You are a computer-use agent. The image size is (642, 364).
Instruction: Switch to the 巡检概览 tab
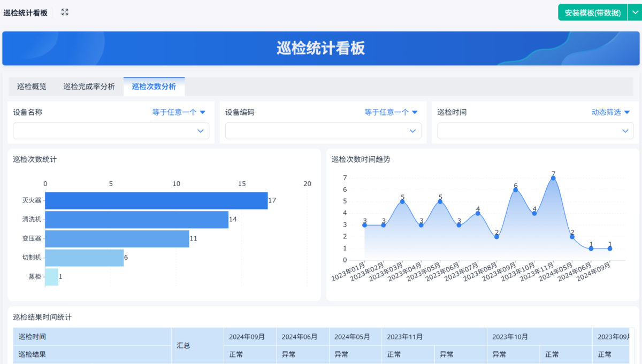[32, 87]
